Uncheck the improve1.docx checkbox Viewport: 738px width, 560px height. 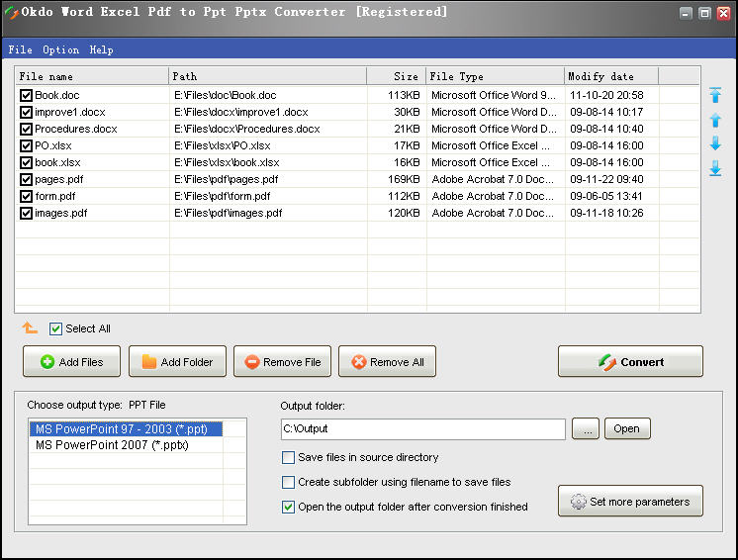[26, 113]
